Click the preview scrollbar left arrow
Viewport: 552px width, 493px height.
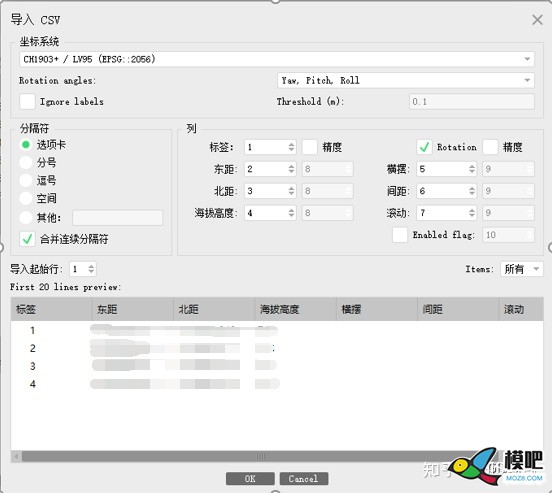coord(16,456)
